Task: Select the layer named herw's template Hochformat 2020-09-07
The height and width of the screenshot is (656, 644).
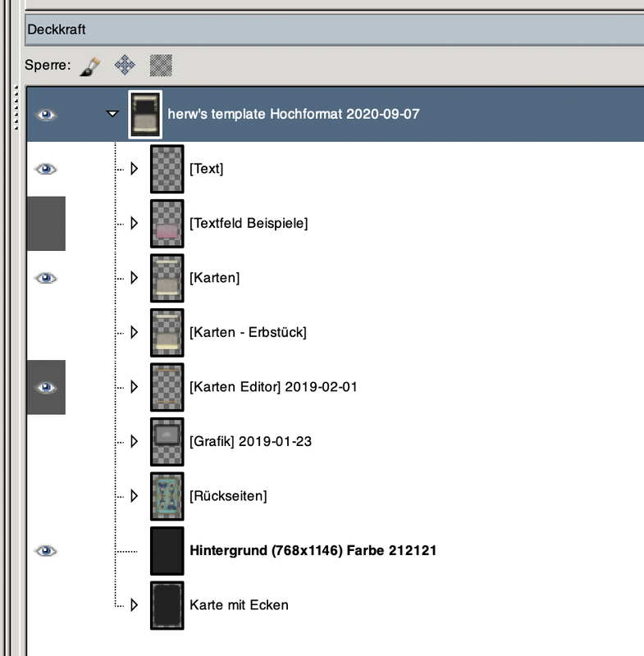Action: 294,114
